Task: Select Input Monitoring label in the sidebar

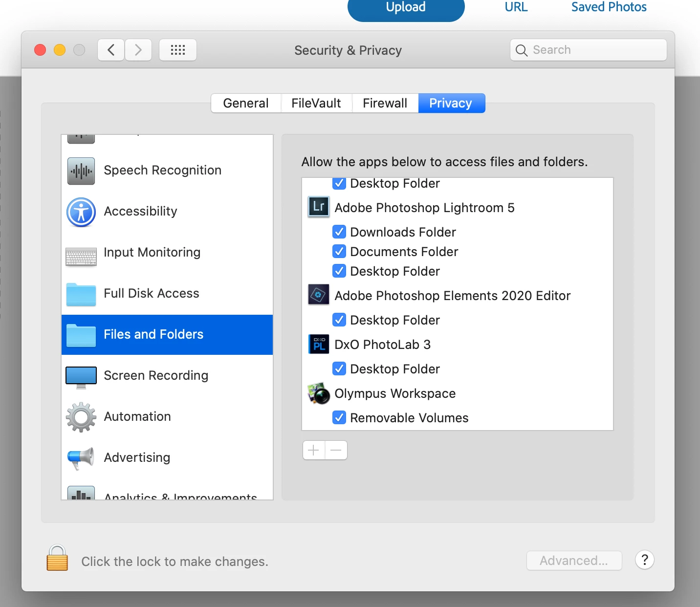Action: 152,252
